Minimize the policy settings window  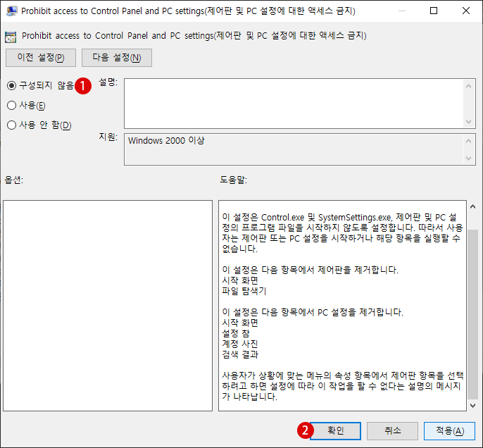401,11
